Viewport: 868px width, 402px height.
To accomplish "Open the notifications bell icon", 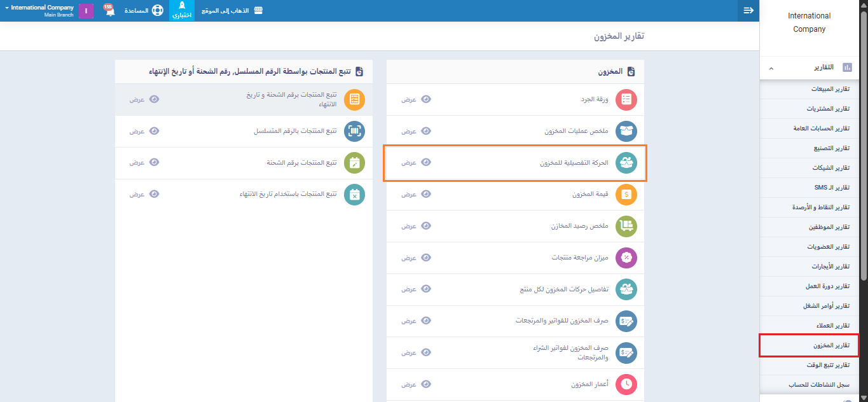I will tap(109, 11).
